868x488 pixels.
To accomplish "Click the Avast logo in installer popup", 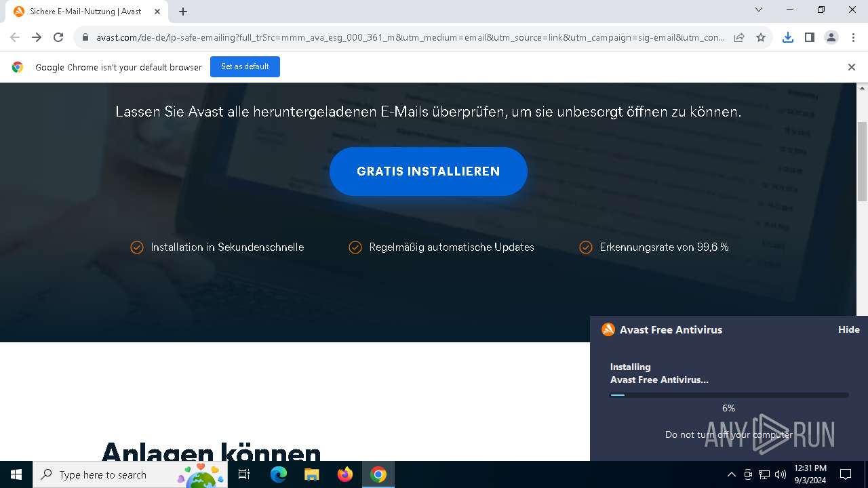I will pos(608,329).
